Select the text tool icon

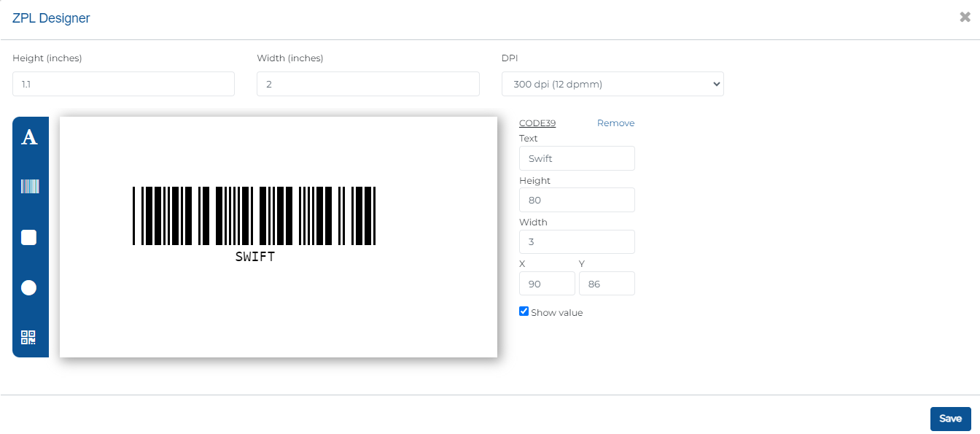tap(29, 136)
